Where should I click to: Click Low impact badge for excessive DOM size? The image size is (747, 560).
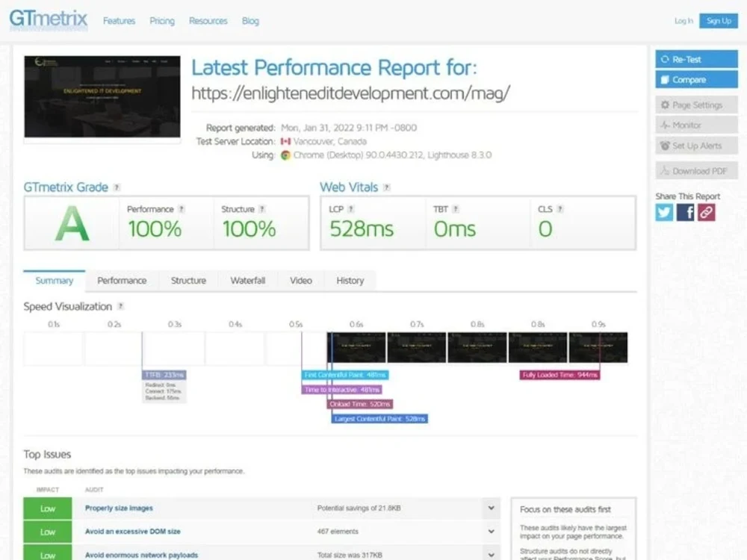(x=48, y=532)
